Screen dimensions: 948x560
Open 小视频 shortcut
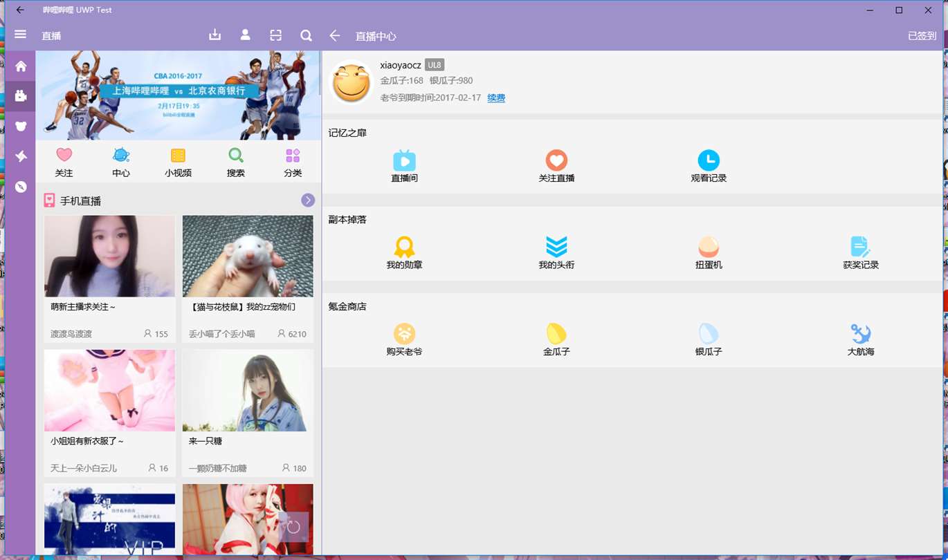[178, 163]
